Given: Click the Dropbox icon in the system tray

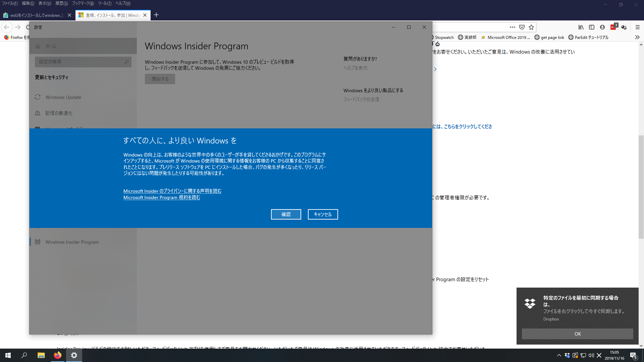Looking at the screenshot, I should [567, 355].
